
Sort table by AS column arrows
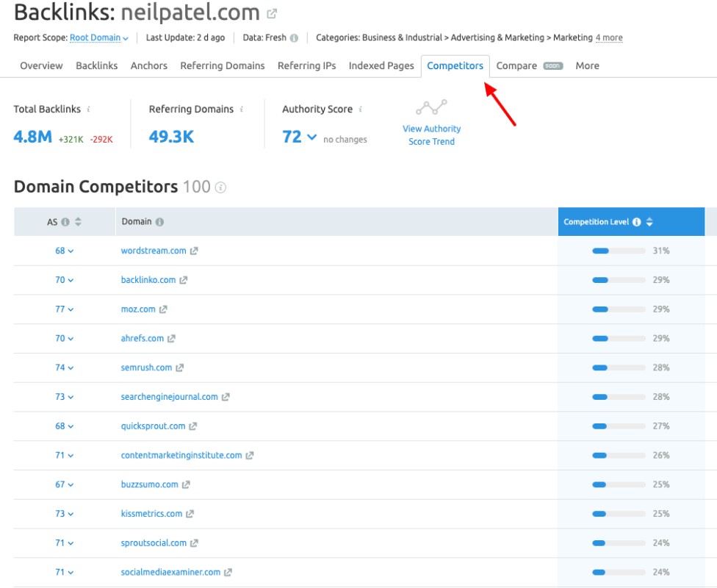coord(78,222)
